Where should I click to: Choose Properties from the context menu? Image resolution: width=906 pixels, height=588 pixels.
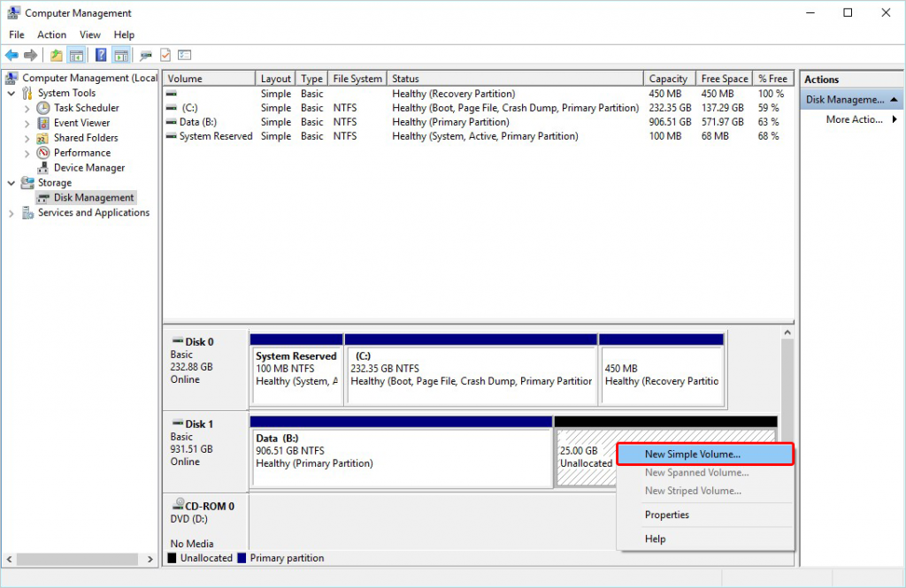(x=666, y=514)
